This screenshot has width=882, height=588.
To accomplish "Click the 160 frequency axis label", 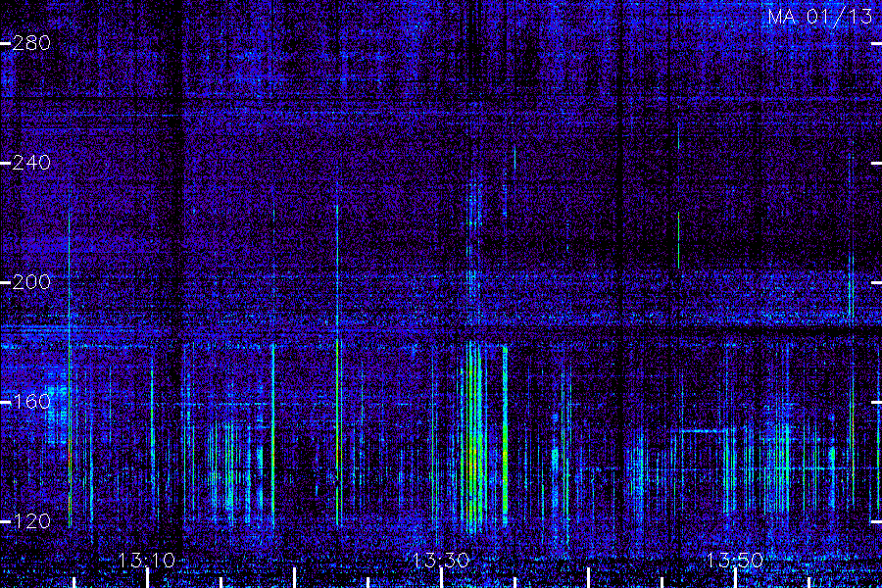I will tap(31, 402).
